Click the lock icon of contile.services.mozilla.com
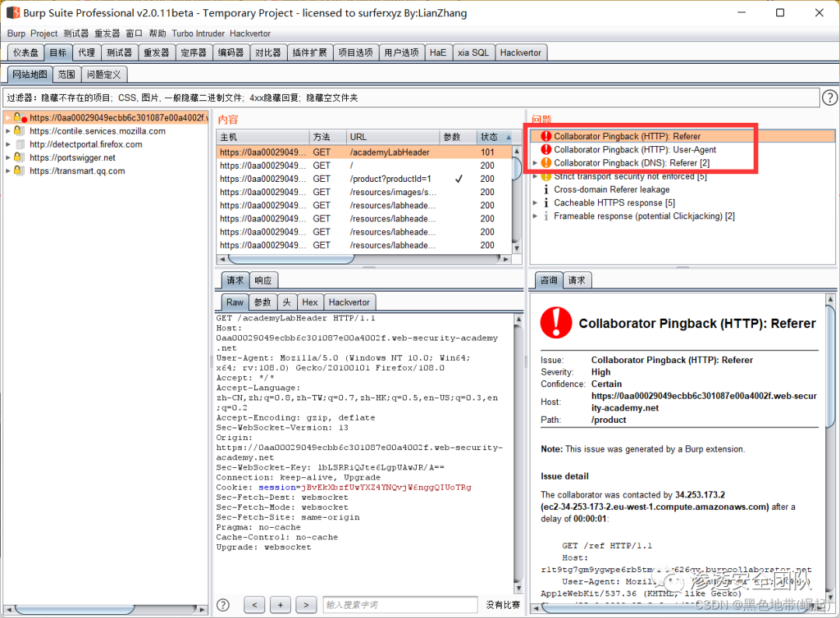This screenshot has width=840, height=618. click(19, 131)
